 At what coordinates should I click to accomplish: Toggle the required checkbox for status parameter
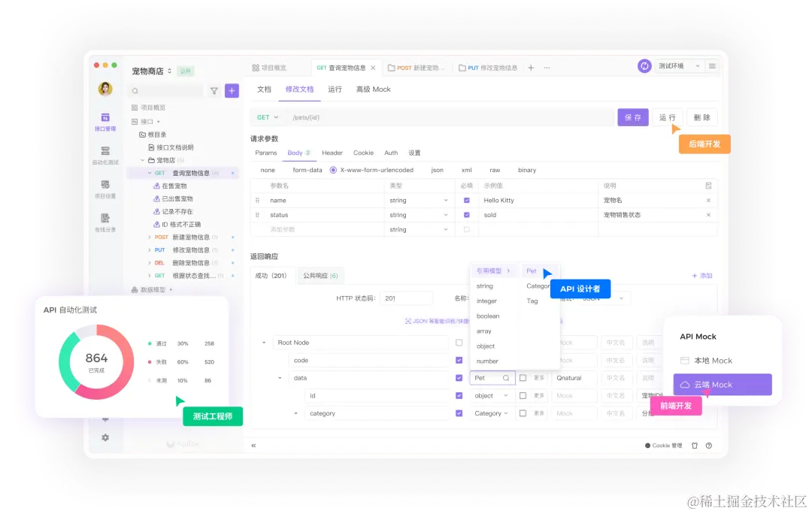[x=467, y=215]
